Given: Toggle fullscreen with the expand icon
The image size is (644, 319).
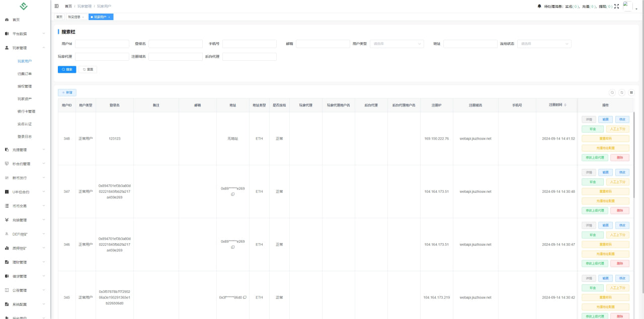Looking at the screenshot, I should click(617, 6).
